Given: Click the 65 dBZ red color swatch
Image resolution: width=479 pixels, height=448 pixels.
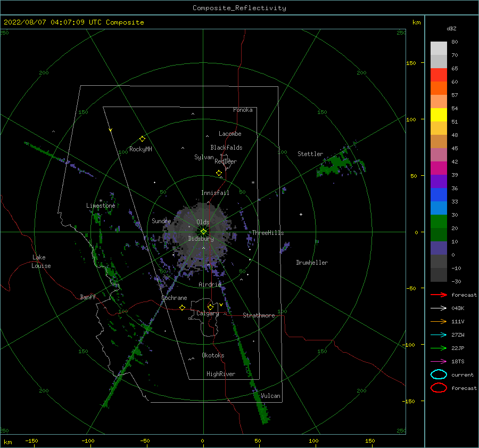Looking at the screenshot, I should pyautogui.click(x=439, y=75).
